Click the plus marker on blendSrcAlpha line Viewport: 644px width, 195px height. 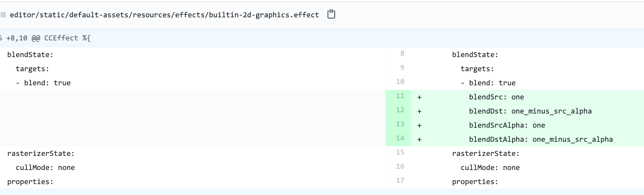(x=419, y=125)
